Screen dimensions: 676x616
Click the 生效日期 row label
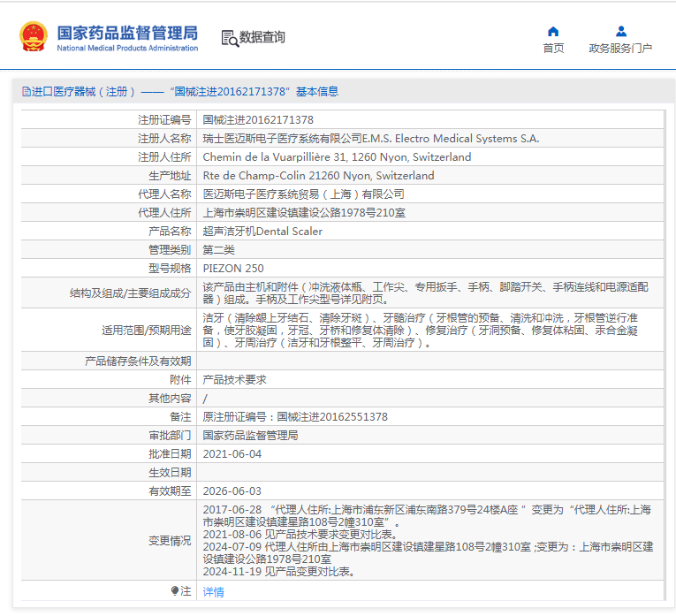pyautogui.click(x=170, y=473)
